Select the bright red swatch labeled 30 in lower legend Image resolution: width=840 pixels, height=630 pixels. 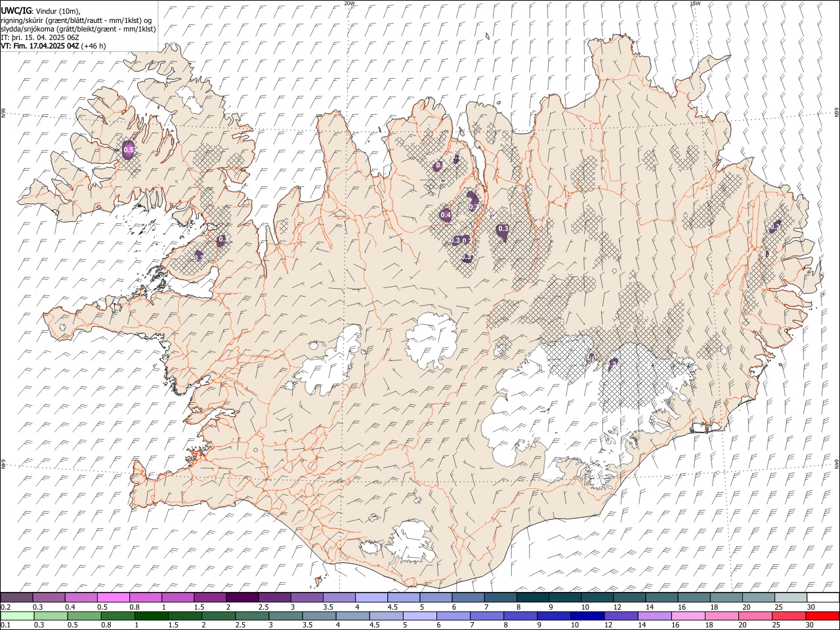(822, 616)
